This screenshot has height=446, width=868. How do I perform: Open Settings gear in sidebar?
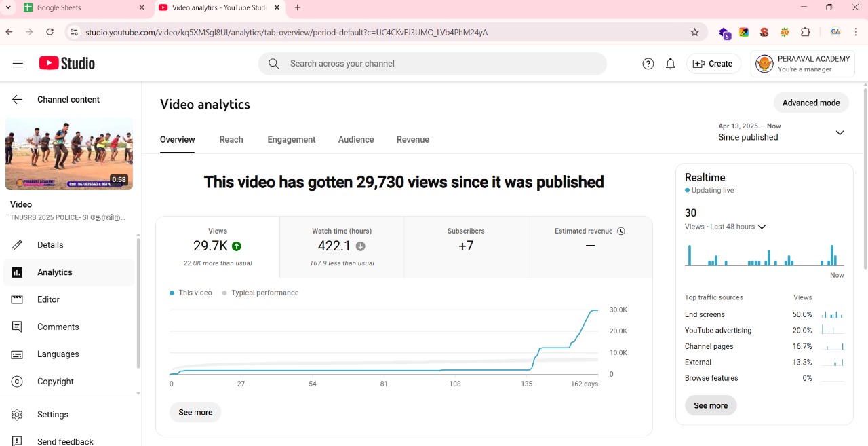coord(17,415)
